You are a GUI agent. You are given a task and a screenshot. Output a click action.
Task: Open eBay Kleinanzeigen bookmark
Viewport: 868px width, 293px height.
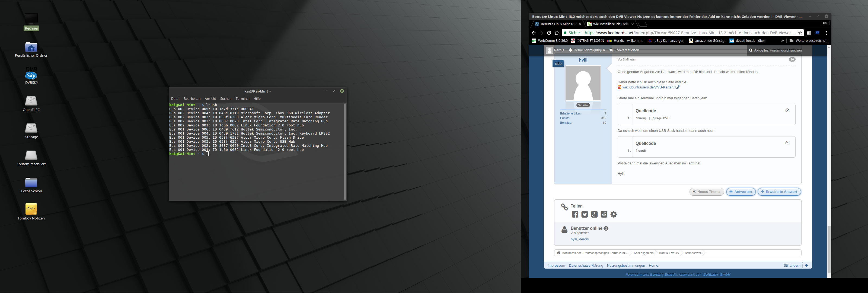click(x=666, y=40)
